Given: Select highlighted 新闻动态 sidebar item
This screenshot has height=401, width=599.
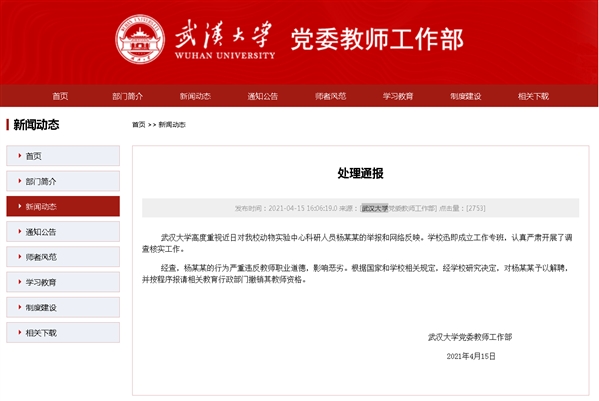Looking at the screenshot, I should [63, 206].
